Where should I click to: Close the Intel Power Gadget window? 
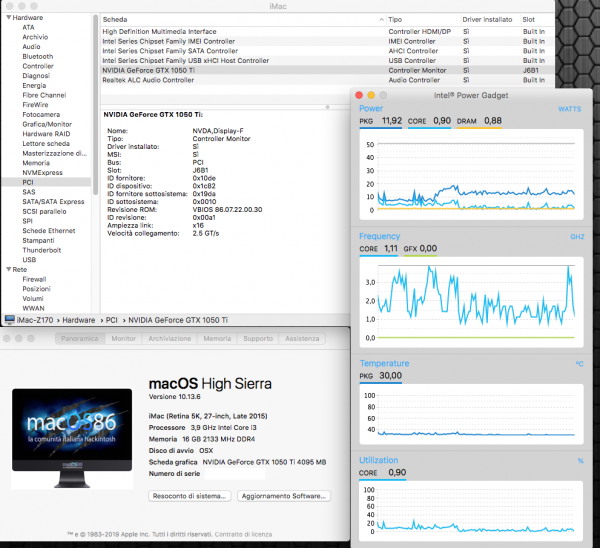(x=359, y=95)
